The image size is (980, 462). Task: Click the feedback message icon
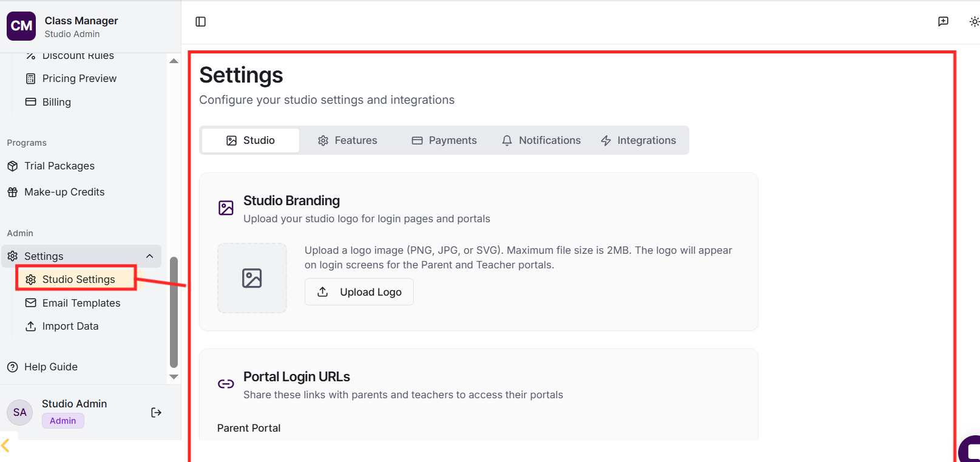(x=943, y=22)
